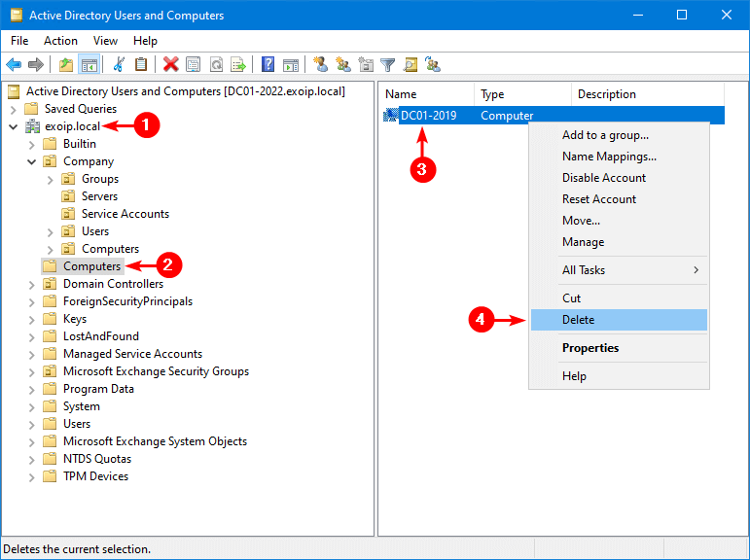
Task: Click the title bar application icon
Action: click(x=17, y=15)
